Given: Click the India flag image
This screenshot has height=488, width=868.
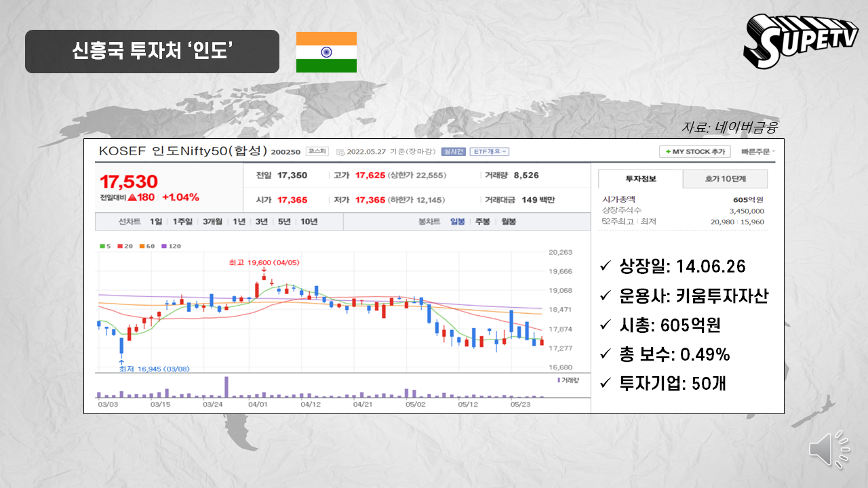Looking at the screenshot, I should (326, 52).
